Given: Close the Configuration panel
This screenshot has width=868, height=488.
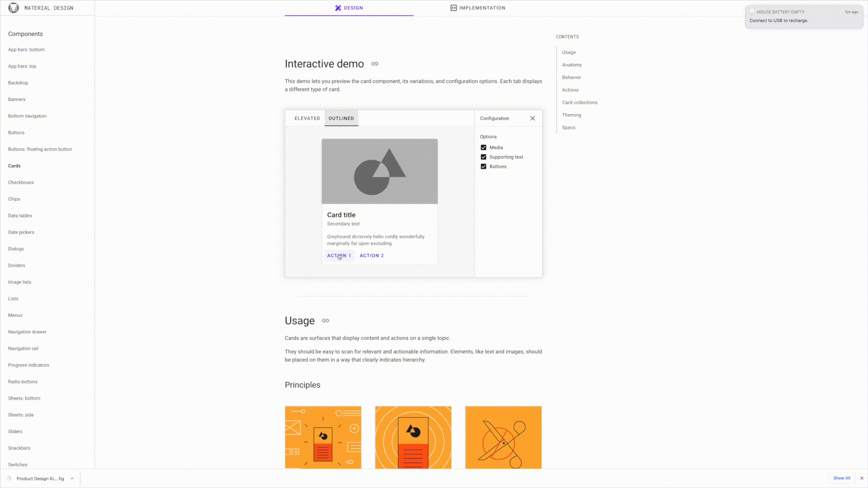Looking at the screenshot, I should (x=533, y=118).
